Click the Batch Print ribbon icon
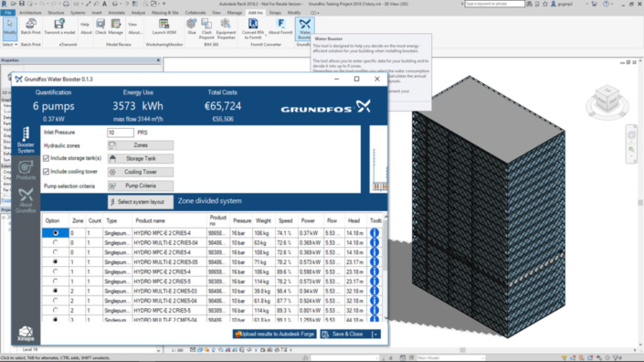 click(x=31, y=27)
